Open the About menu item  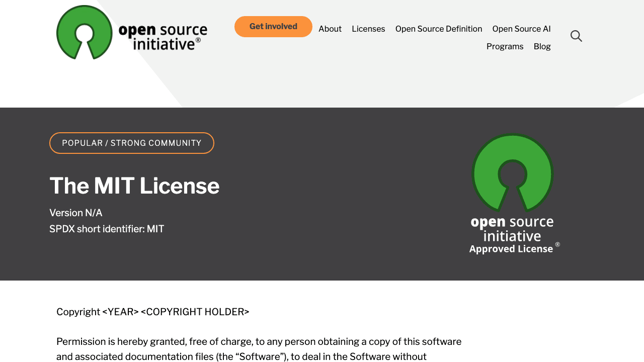pyautogui.click(x=330, y=29)
